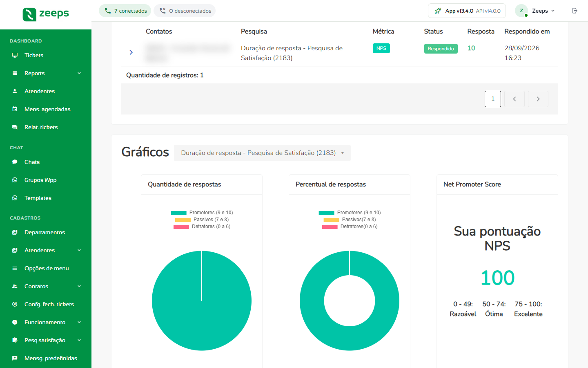Screen dimensions: 588x368
Task: Open Opções de menu item
Action: 46,268
